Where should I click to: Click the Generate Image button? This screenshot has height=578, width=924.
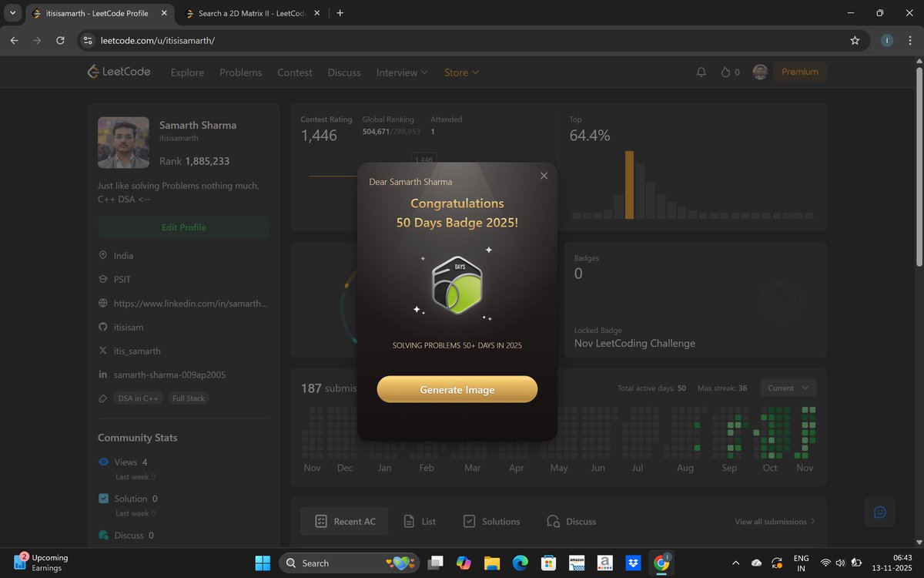point(457,389)
